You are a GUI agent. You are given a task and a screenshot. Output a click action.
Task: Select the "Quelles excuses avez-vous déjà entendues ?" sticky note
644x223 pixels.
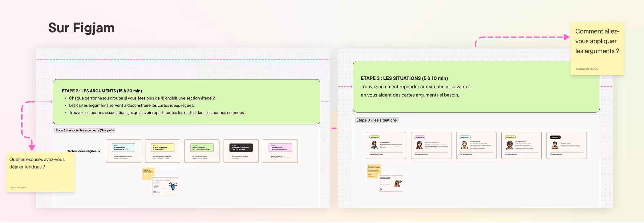40,172
